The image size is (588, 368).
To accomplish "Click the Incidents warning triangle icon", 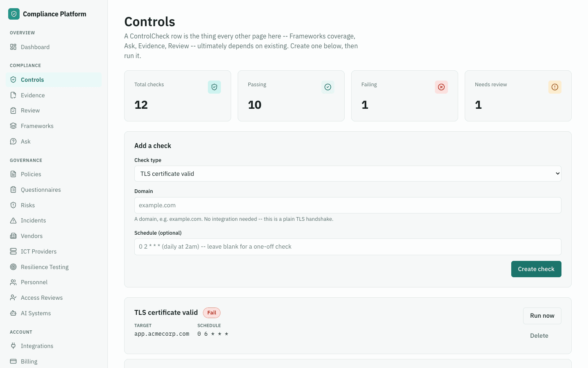I will (x=13, y=220).
